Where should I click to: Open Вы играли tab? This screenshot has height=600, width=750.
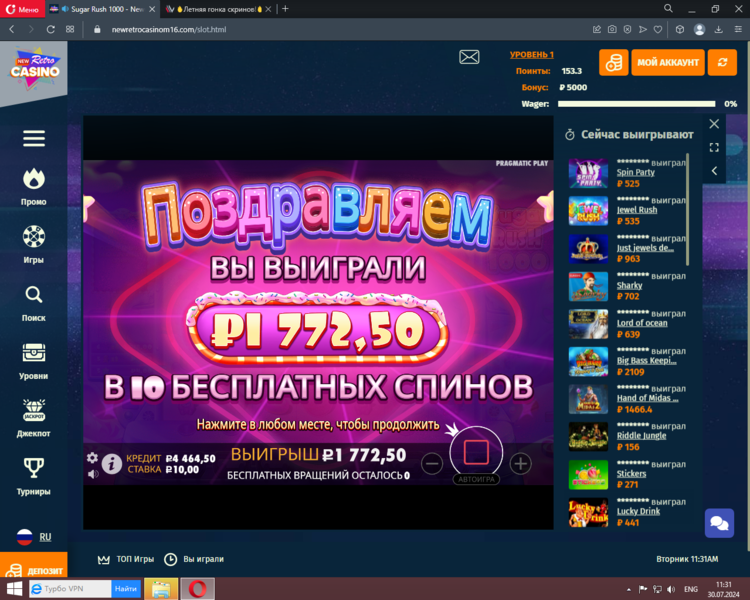[x=194, y=559]
